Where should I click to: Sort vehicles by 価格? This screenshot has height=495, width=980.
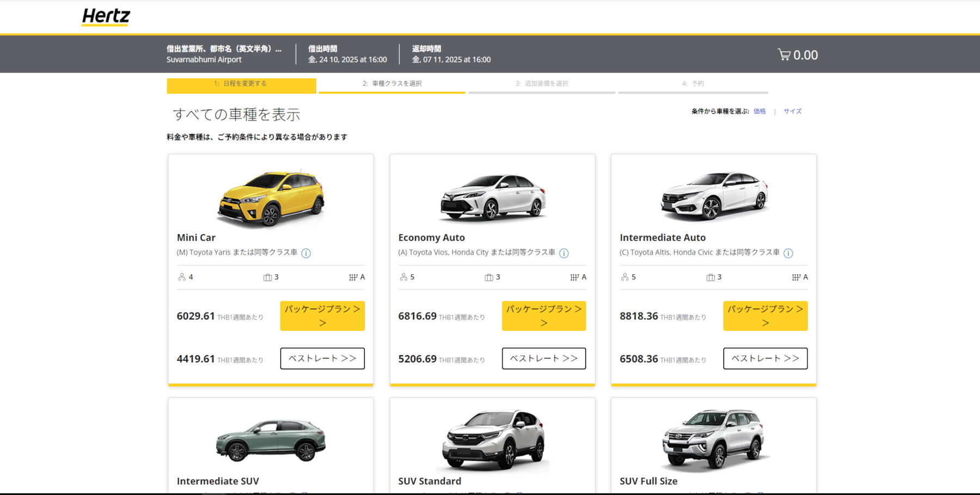[758, 112]
